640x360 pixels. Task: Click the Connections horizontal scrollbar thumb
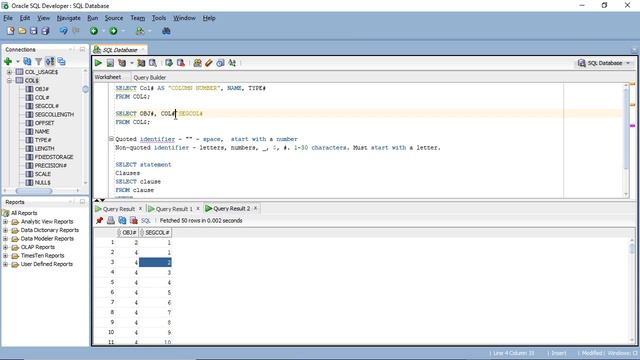coord(34,191)
